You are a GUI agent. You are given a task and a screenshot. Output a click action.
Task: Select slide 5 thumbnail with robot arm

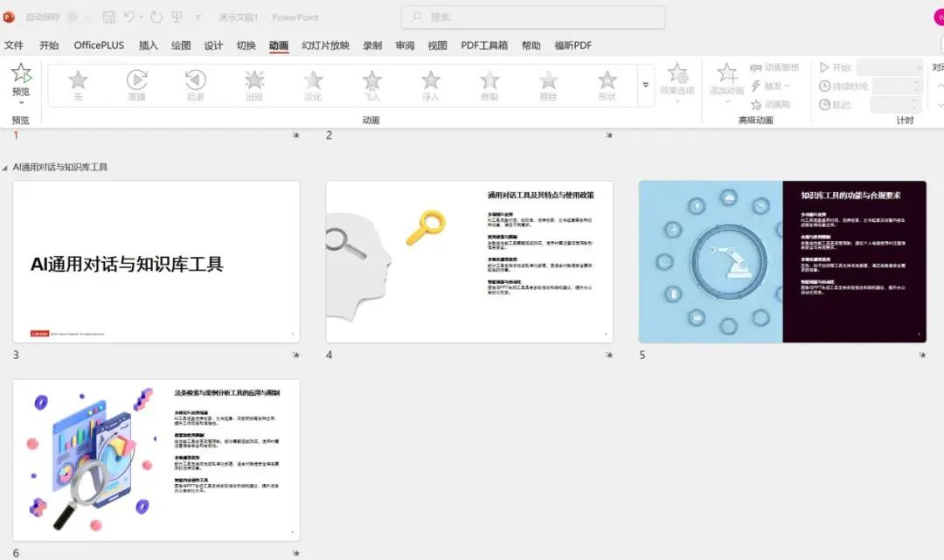[782, 262]
